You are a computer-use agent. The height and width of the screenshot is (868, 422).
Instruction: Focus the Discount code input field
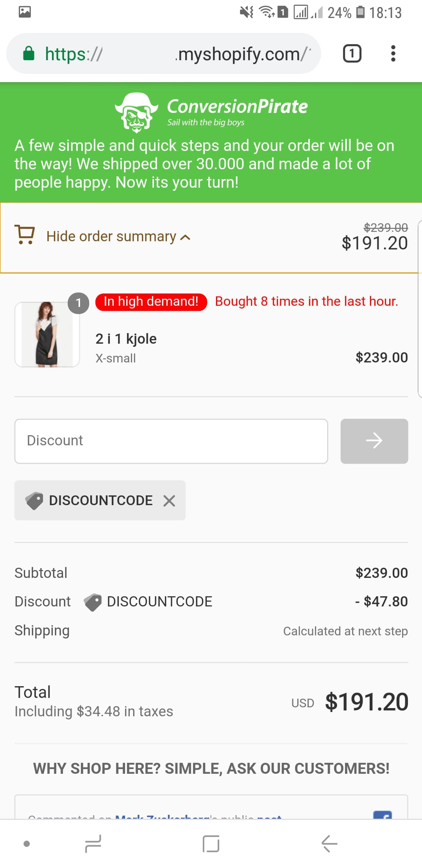tap(171, 441)
